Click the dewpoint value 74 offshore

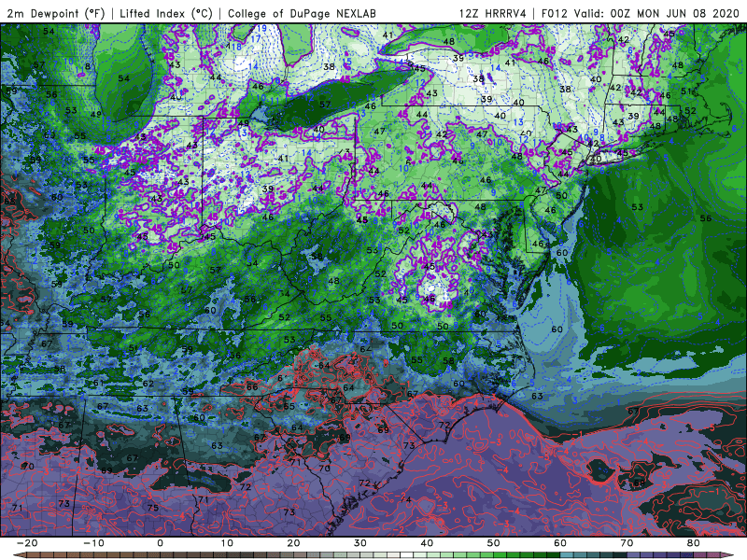coord(406,499)
